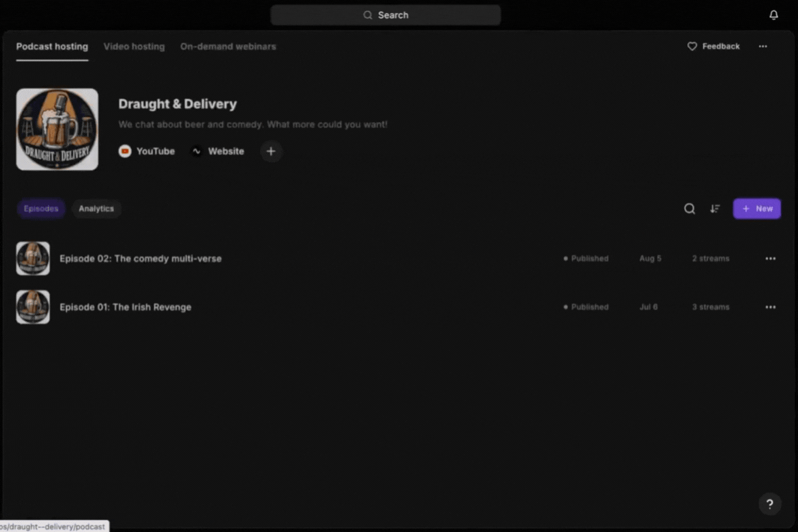Click the Jul 6 date
Screen dimensions: 798x532
pos(649,307)
